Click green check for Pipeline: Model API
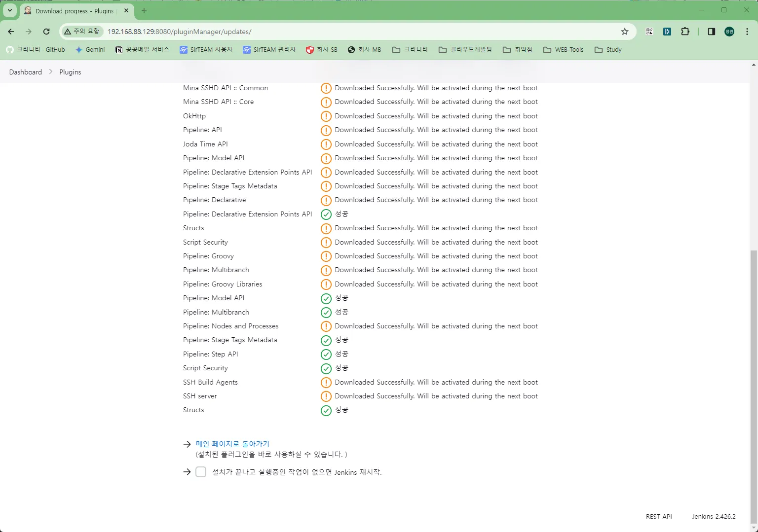The width and height of the screenshot is (758, 532). [x=326, y=298]
